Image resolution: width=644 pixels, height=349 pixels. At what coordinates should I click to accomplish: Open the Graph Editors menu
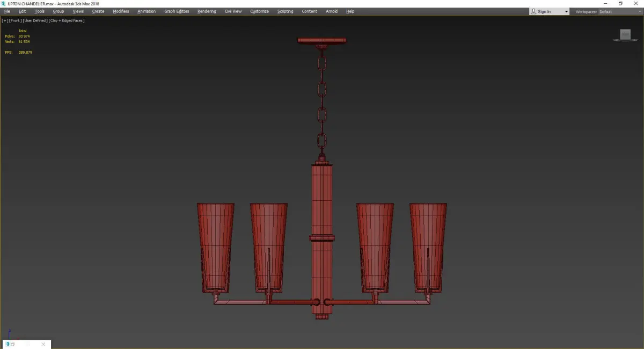(x=177, y=11)
